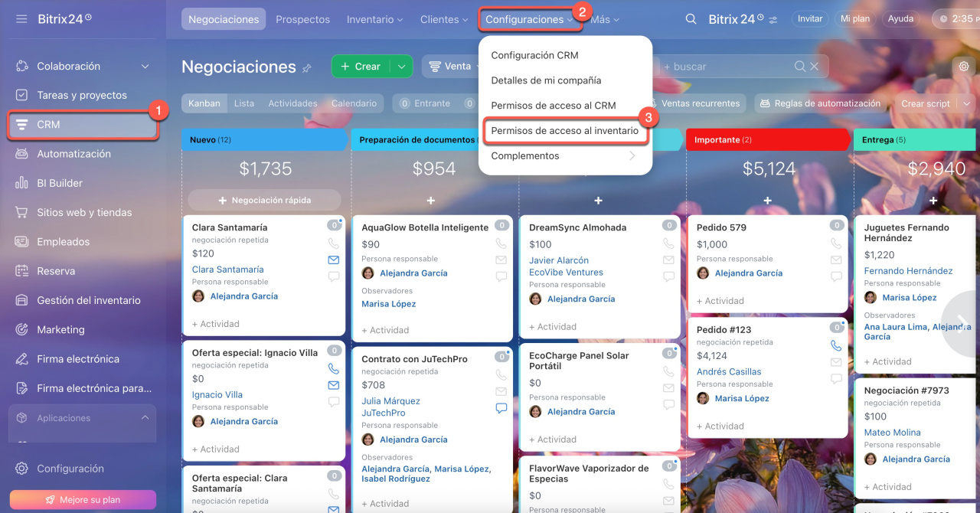The image size is (980, 513).
Task: Clear the search field with the X icon
Action: pyautogui.click(x=815, y=67)
